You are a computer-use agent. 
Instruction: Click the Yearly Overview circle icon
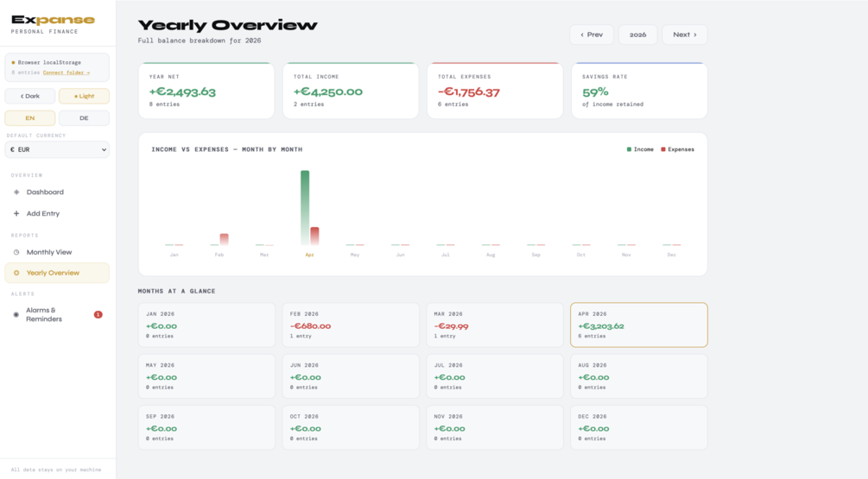(x=16, y=273)
